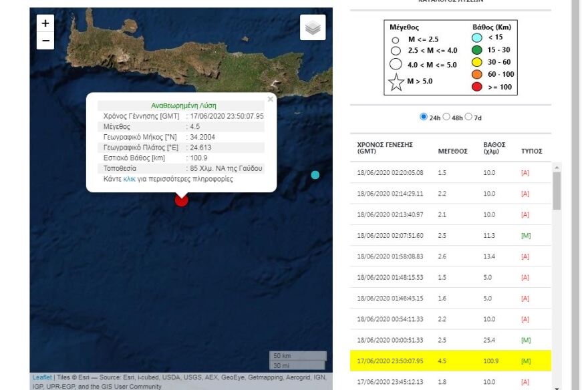Viewport: 588px width, 390px height.
Task: Select the 48h time range
Action: (446, 117)
